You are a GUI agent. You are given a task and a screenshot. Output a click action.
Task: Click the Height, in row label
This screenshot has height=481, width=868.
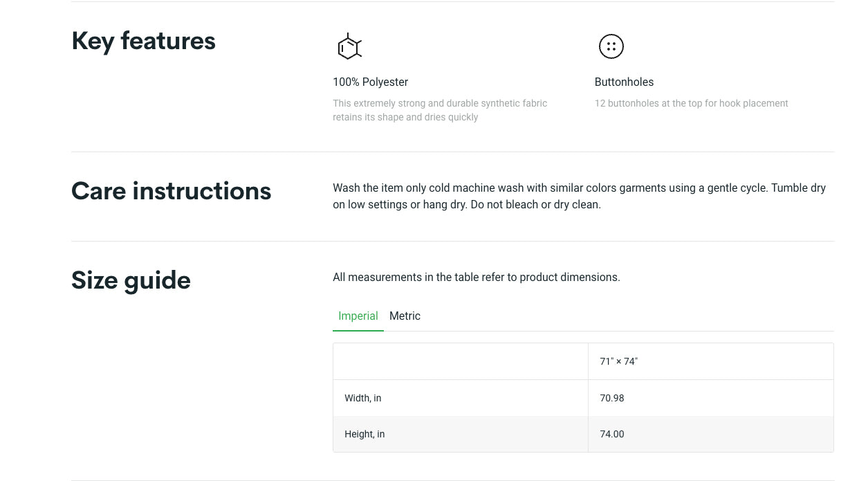(364, 434)
